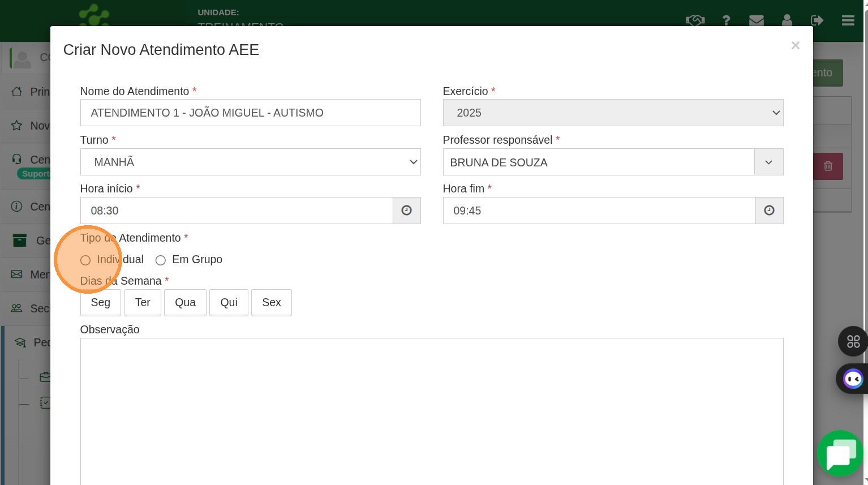Click the user profile icon in header
The height and width of the screenshot is (485, 868).
tap(787, 20)
